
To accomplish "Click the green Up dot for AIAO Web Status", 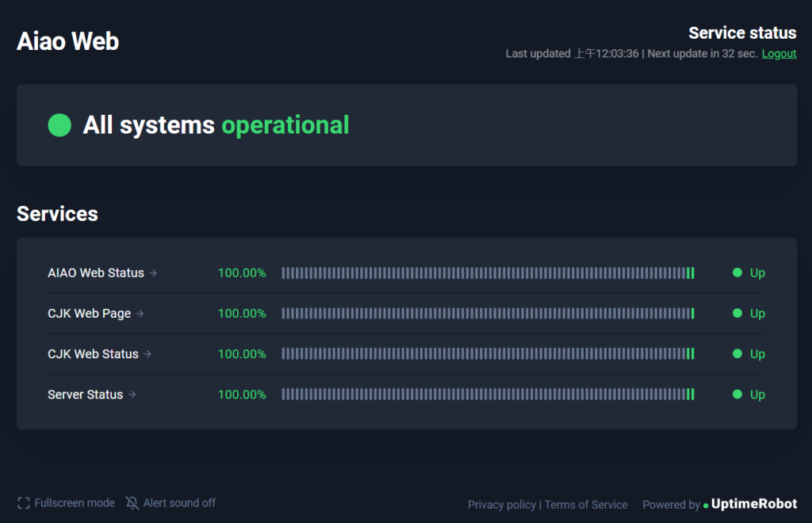I will 737,273.
